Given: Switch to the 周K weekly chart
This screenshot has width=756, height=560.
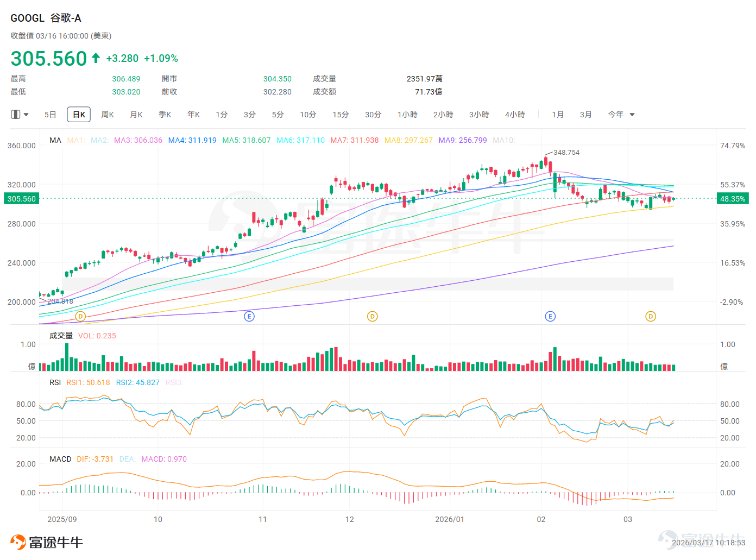Looking at the screenshot, I should click(x=108, y=115).
